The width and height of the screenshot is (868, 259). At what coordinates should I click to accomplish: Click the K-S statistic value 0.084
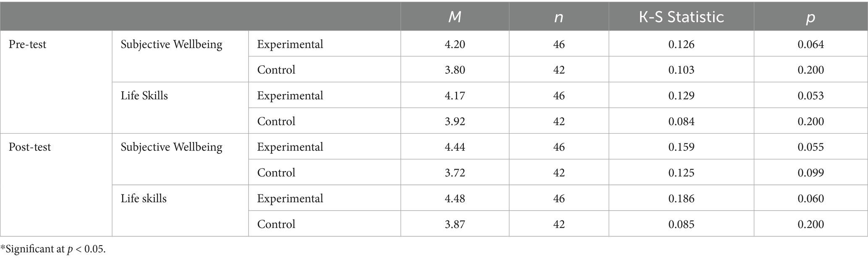681,121
